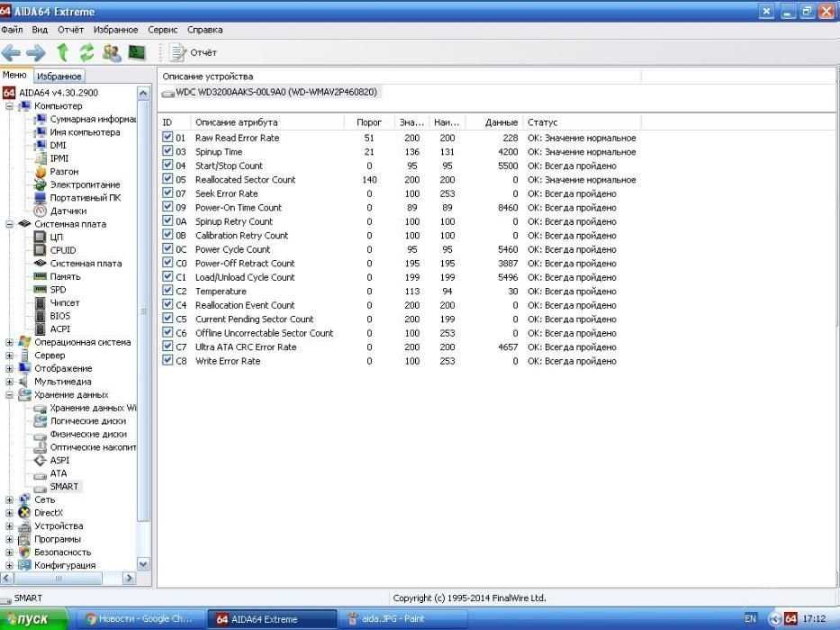Viewport: 840px width, 630px height.
Task: Open Портативный ПК tree item
Action: (77, 198)
